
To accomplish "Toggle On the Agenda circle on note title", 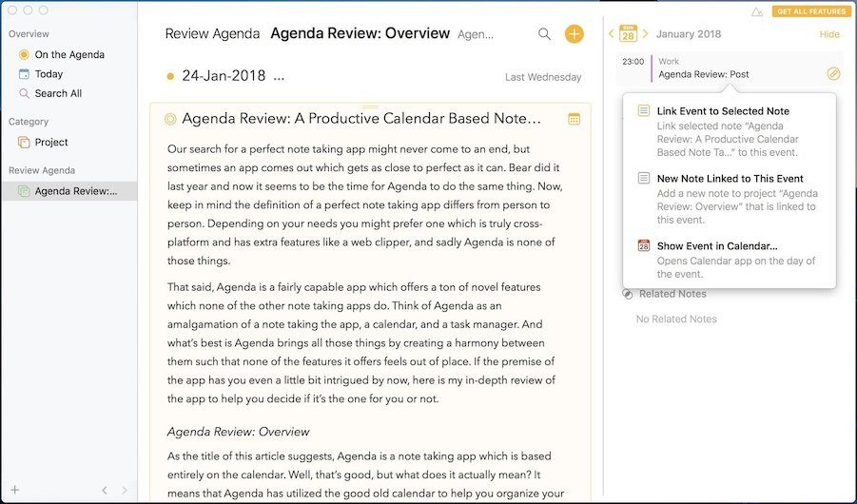I will click(170, 119).
